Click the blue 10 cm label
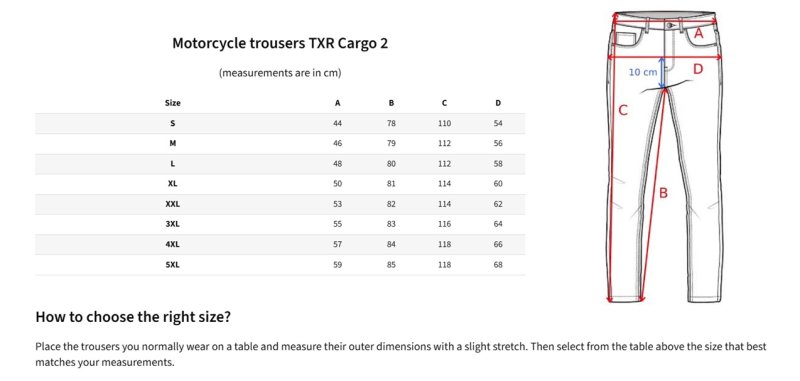Screen dimensions: 800x381 643,72
